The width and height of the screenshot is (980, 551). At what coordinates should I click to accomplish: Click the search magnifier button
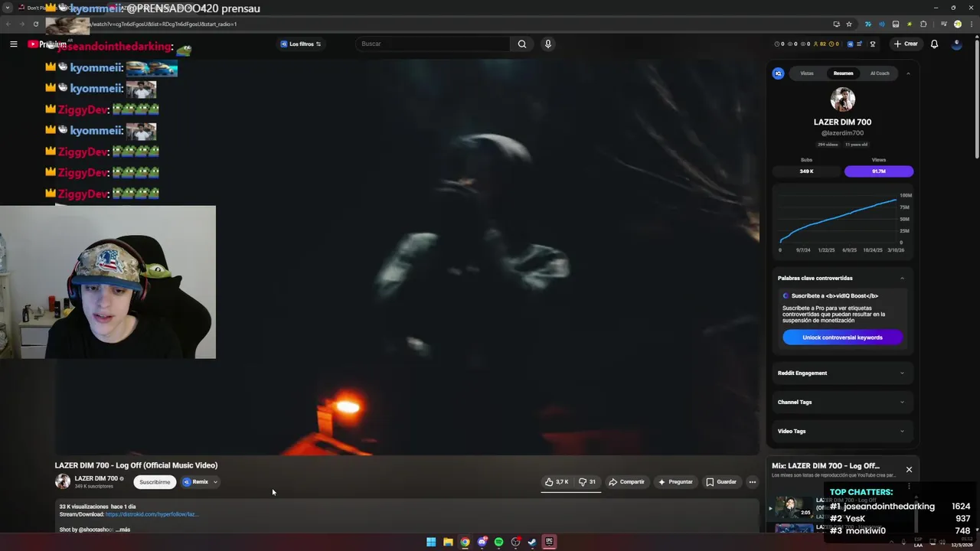pyautogui.click(x=522, y=44)
